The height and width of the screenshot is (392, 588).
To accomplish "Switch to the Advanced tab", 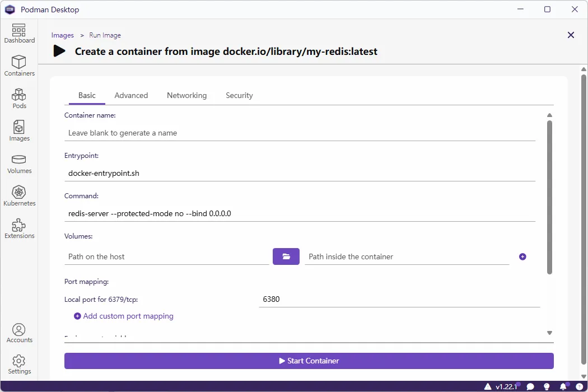I will tap(131, 95).
